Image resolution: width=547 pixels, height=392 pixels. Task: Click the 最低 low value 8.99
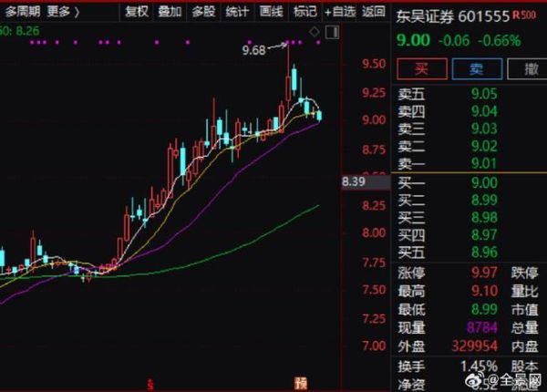click(x=484, y=309)
